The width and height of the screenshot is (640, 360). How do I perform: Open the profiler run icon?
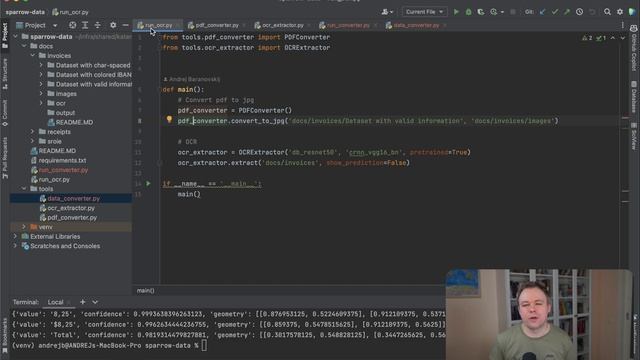(494, 12)
